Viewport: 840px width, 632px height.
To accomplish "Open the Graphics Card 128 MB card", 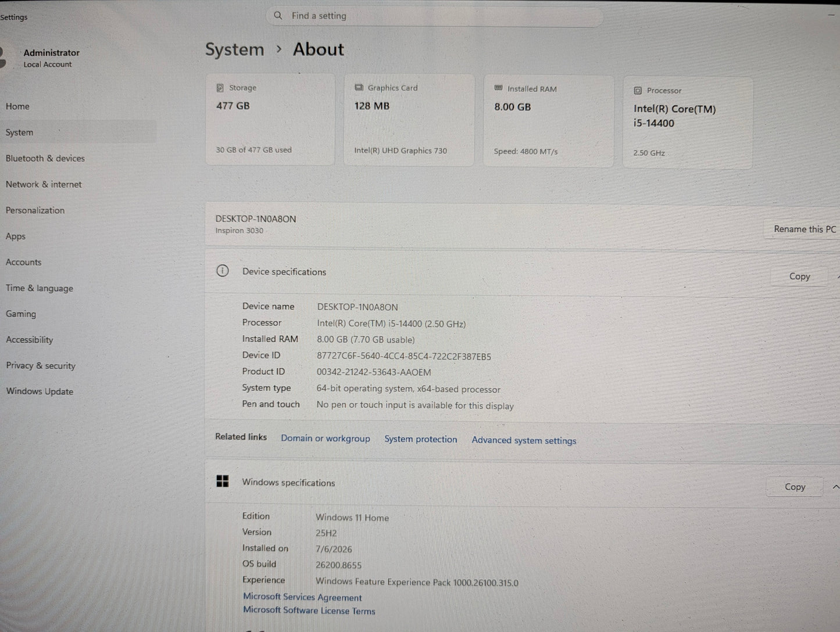I will point(409,120).
